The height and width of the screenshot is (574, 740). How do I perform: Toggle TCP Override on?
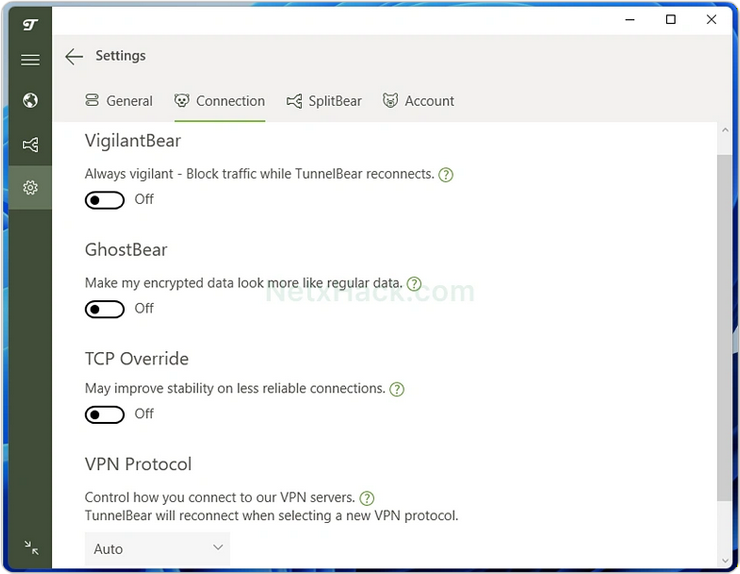tap(105, 414)
